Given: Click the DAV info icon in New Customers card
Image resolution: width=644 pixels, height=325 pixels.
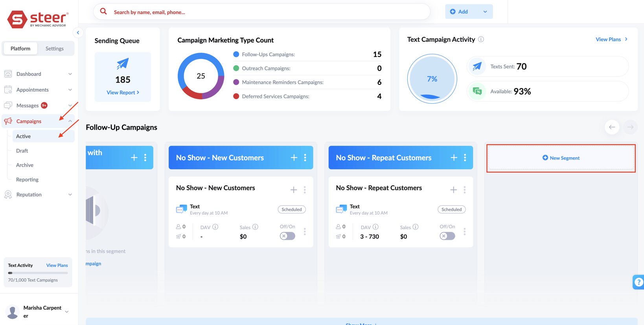Looking at the screenshot, I should (x=215, y=227).
